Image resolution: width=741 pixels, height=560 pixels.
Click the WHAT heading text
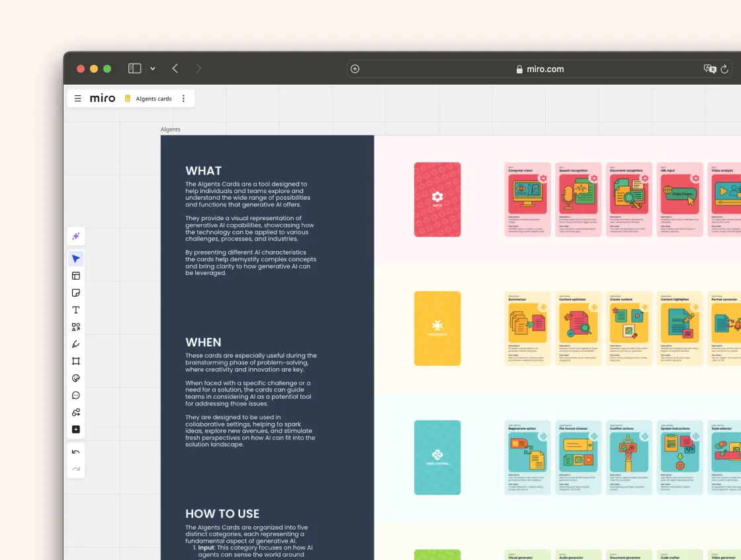tap(203, 171)
